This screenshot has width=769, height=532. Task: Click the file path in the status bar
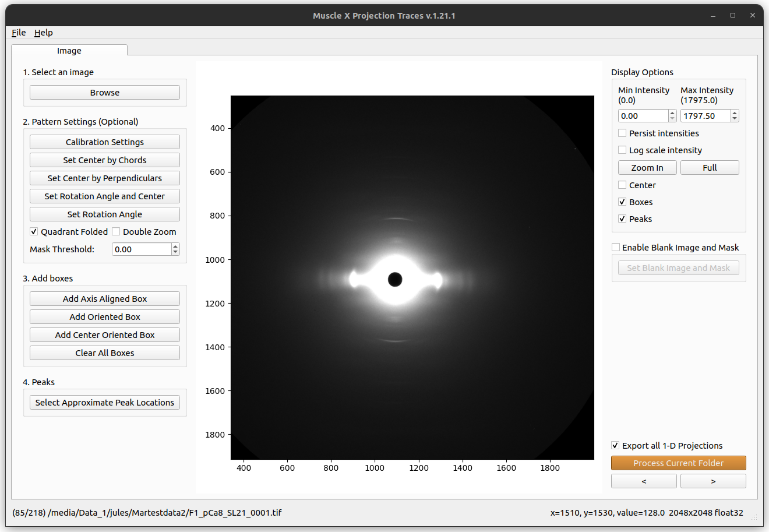click(165, 513)
